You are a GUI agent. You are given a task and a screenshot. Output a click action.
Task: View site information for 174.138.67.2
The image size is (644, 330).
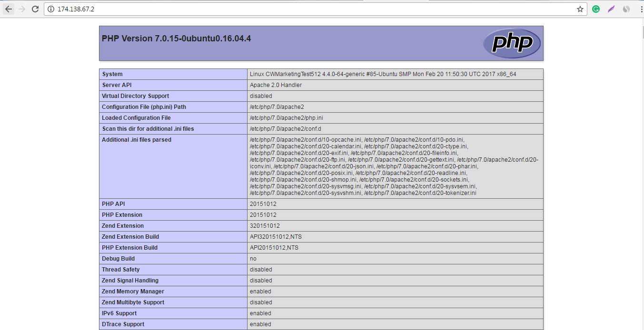[x=51, y=9]
